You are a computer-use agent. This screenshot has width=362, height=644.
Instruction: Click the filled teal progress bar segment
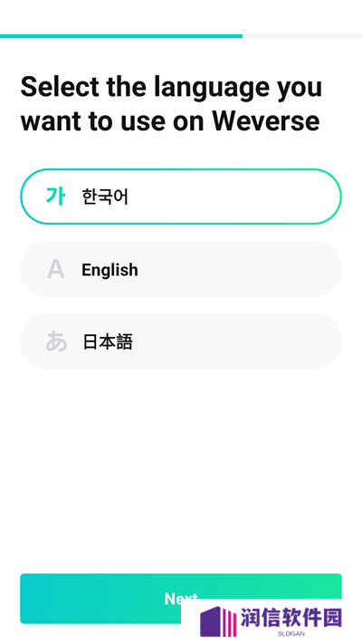(121, 36)
